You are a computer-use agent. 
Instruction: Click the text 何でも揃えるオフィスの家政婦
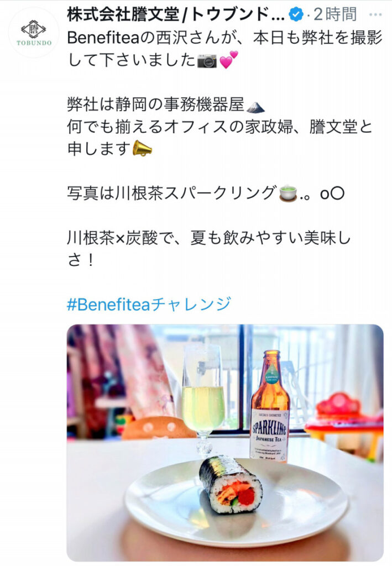tap(180, 127)
